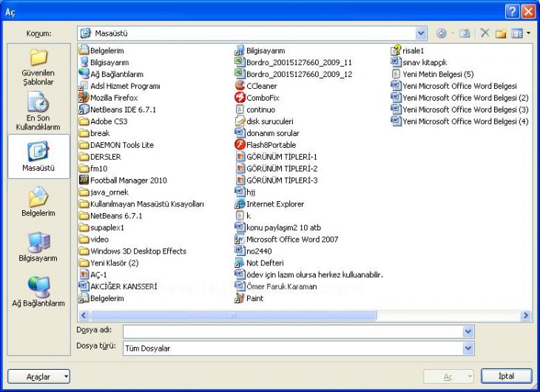This screenshot has height=392, width=540.
Task: Click the scrollbar left arrow
Action: (x=84, y=315)
